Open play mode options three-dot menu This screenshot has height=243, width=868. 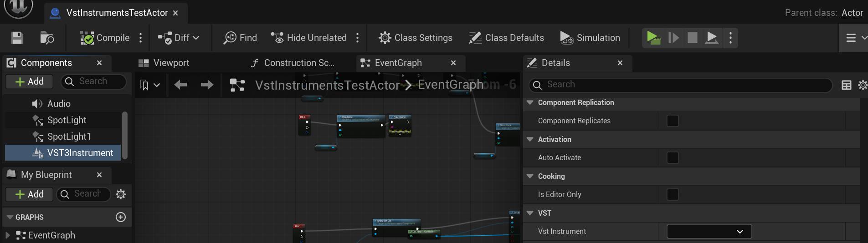[731, 38]
